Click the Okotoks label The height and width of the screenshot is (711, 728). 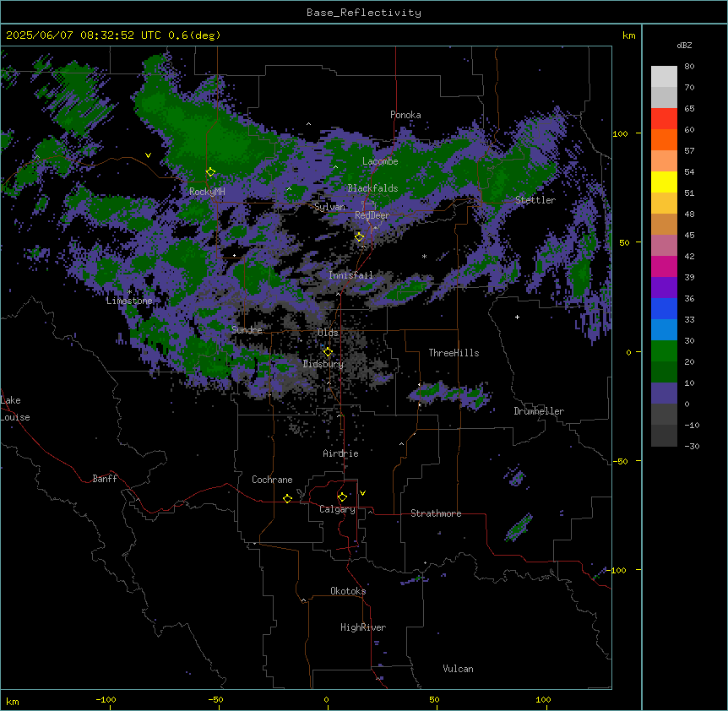(x=348, y=591)
